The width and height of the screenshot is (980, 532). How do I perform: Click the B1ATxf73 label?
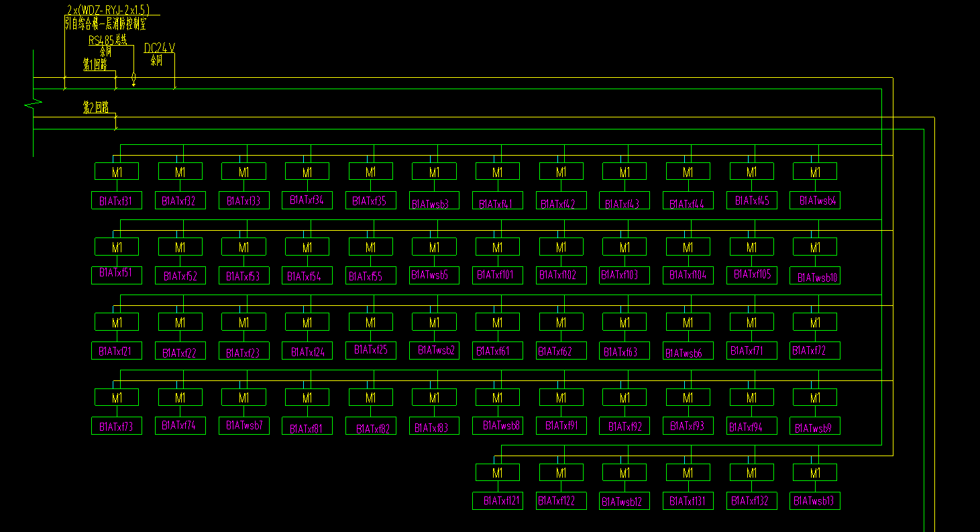pyautogui.click(x=117, y=425)
